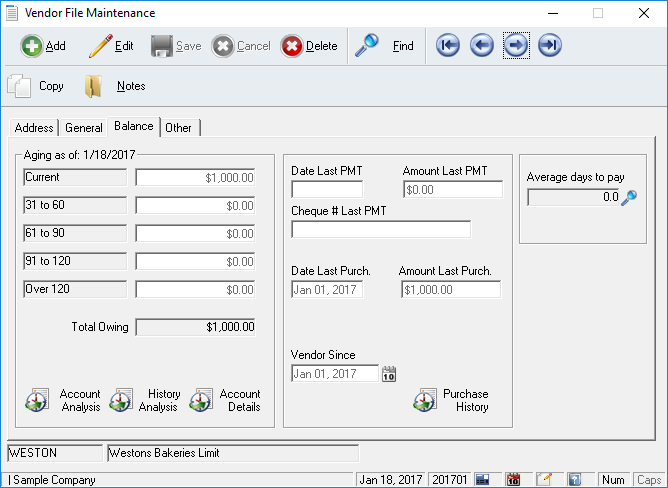View Account Details

coord(225,401)
